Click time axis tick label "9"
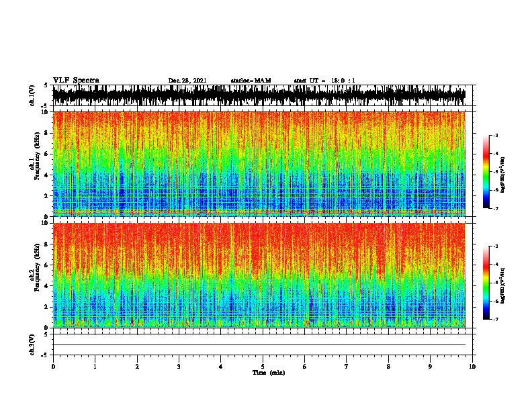 (x=430, y=366)
